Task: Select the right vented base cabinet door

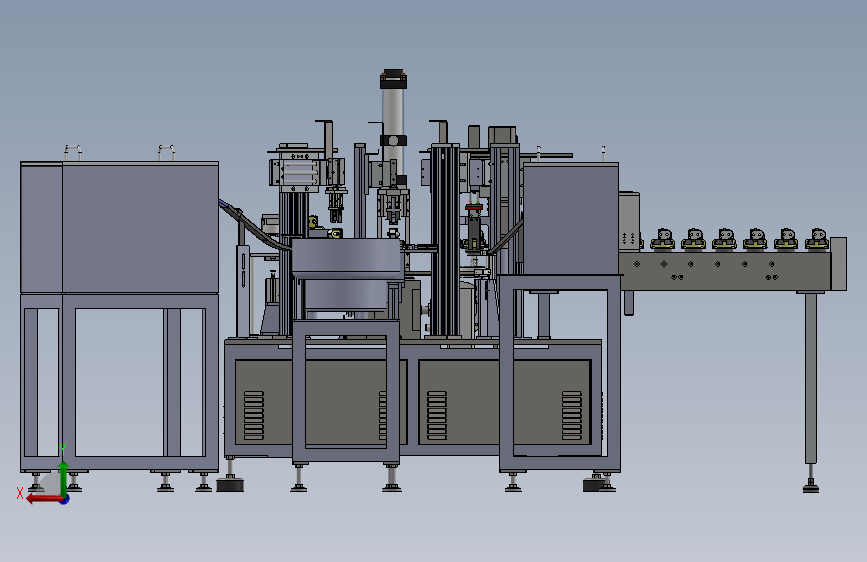Action: coord(505,402)
